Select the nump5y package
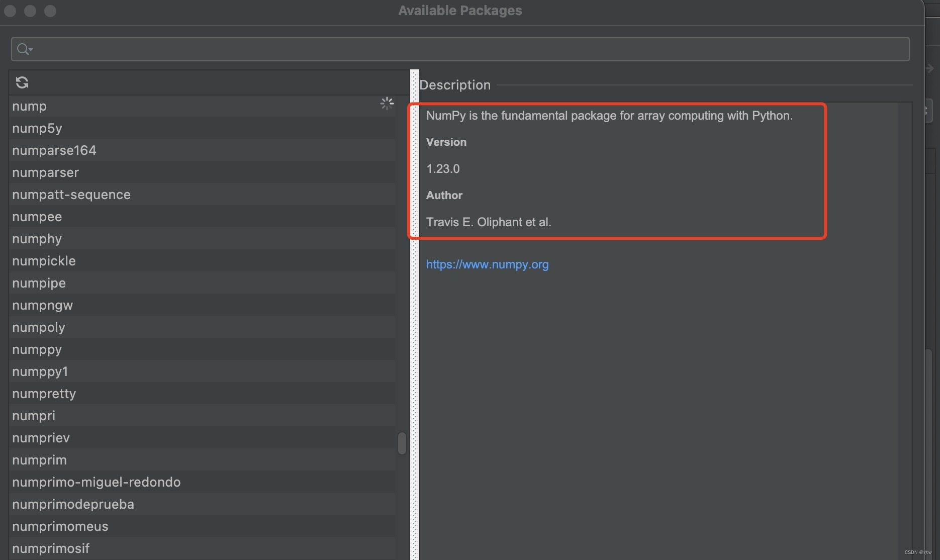940x560 pixels. point(202,128)
